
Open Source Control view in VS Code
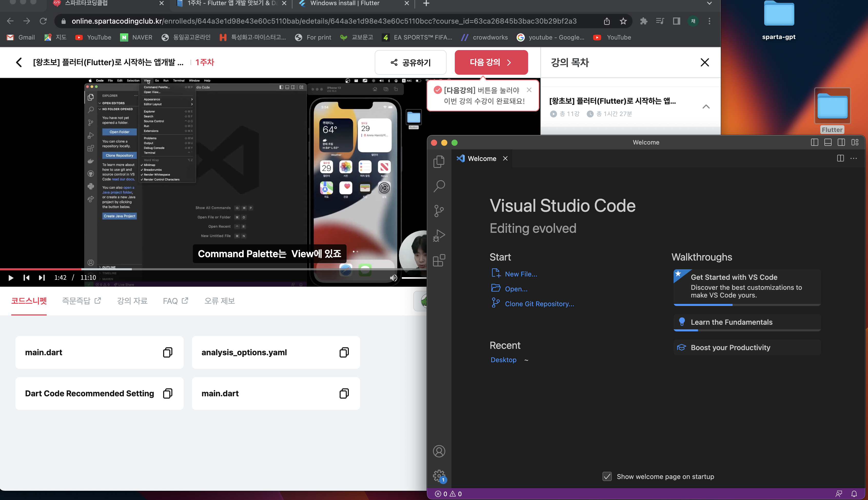439,211
